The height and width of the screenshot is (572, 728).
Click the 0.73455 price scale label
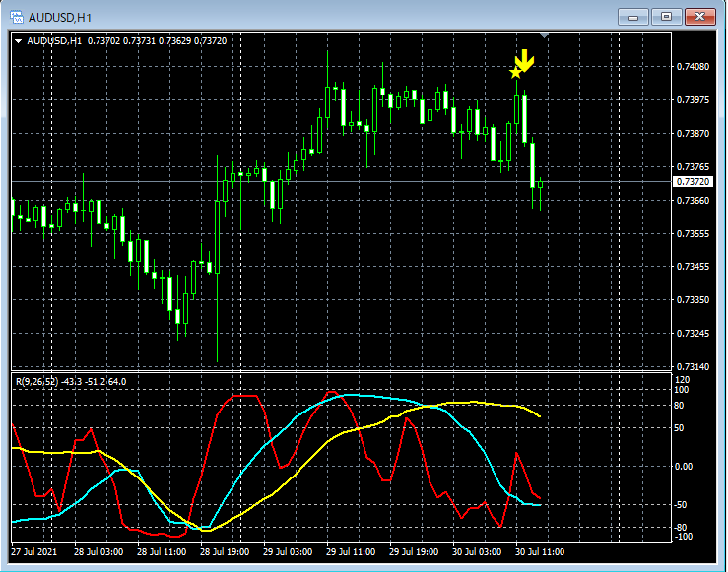[x=693, y=266]
